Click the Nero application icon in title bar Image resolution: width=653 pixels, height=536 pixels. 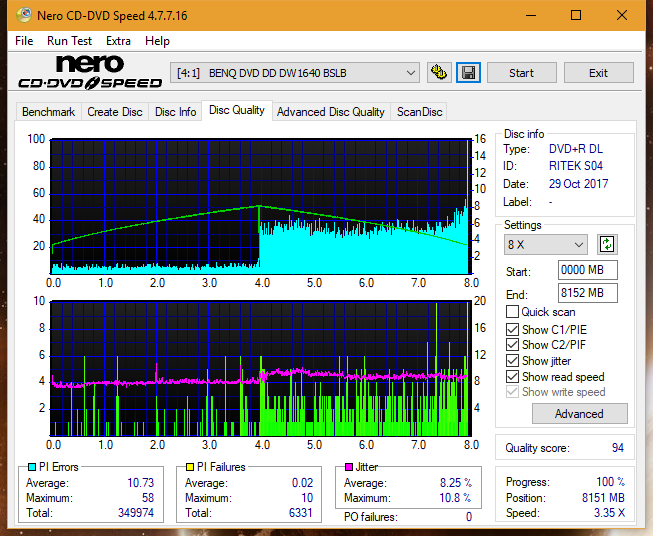pos(24,15)
